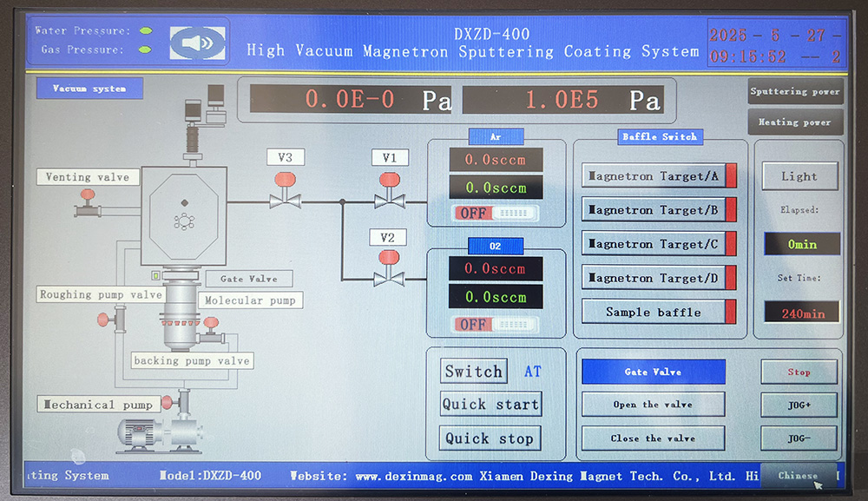
Task: Click the Ar gas header label
Action: point(496,136)
